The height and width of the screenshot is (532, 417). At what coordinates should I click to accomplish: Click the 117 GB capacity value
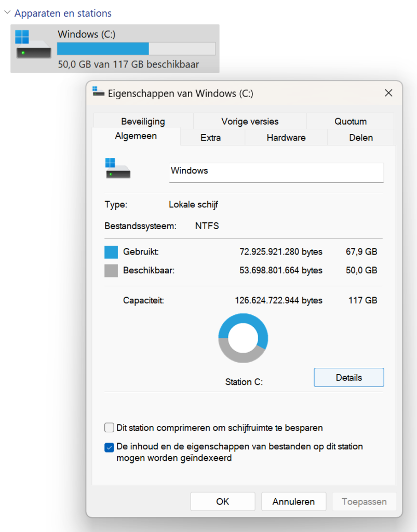pyautogui.click(x=363, y=300)
